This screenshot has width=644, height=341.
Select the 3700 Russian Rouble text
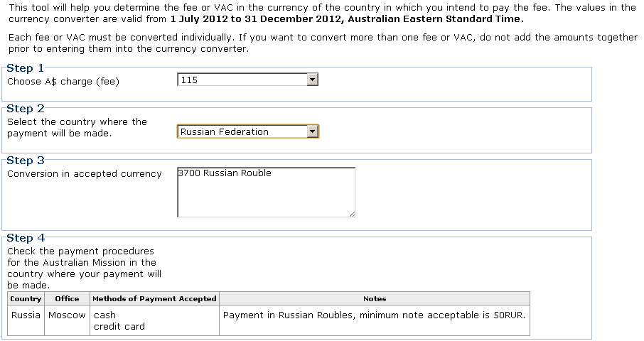coord(225,173)
